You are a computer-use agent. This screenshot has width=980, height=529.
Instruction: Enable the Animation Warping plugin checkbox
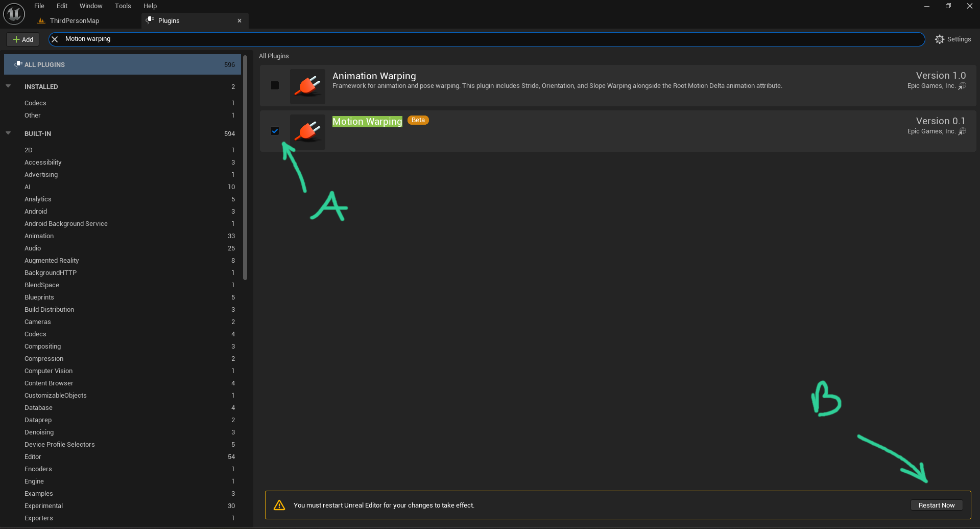click(x=275, y=85)
